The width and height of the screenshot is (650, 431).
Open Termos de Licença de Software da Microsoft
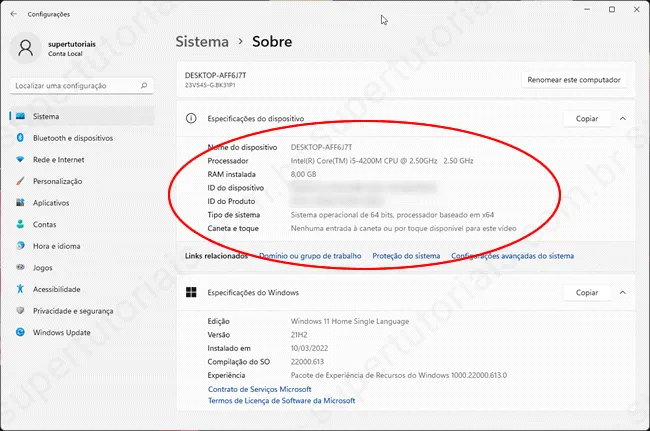(281, 401)
